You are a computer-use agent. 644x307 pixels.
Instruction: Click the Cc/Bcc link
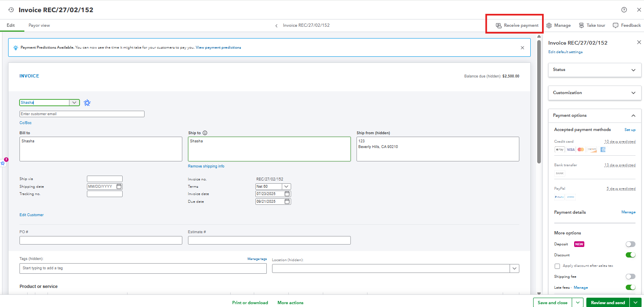coord(26,123)
